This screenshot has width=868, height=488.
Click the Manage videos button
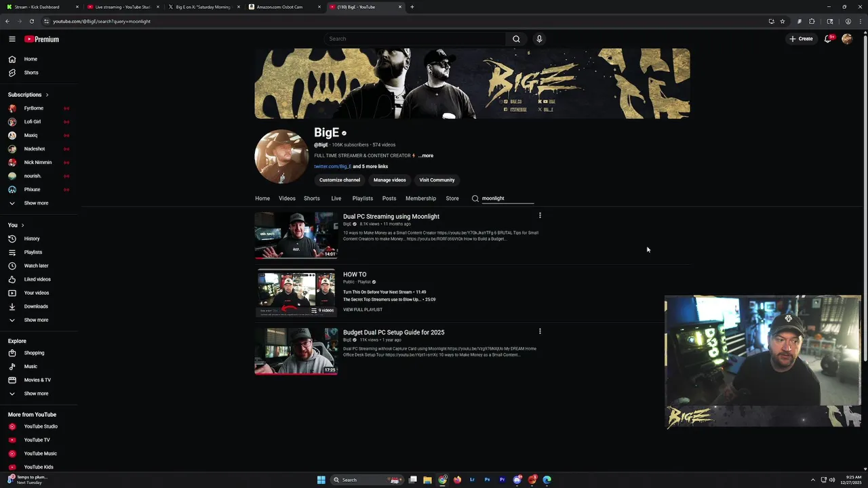tap(389, 180)
